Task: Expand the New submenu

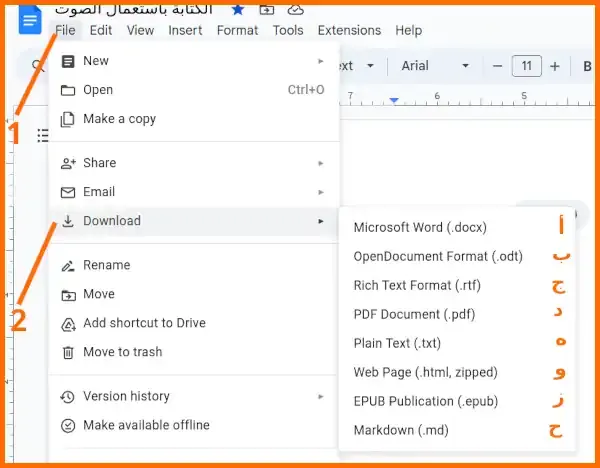Action: [x=194, y=61]
